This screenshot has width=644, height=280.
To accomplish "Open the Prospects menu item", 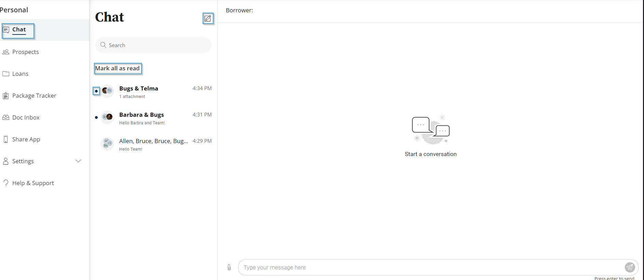I will [25, 52].
